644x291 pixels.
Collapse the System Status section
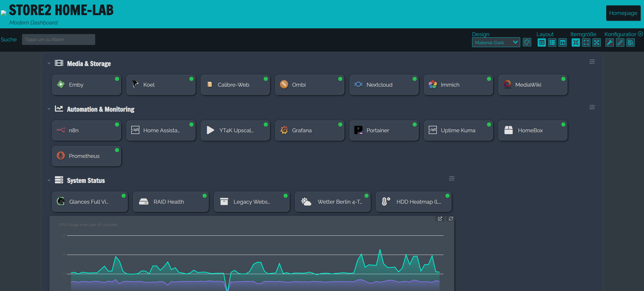point(49,180)
